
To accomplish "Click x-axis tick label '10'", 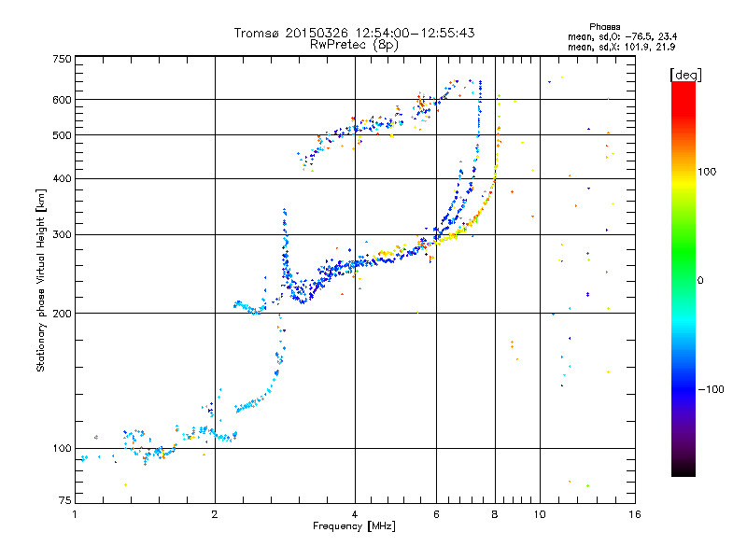I will click(540, 514).
